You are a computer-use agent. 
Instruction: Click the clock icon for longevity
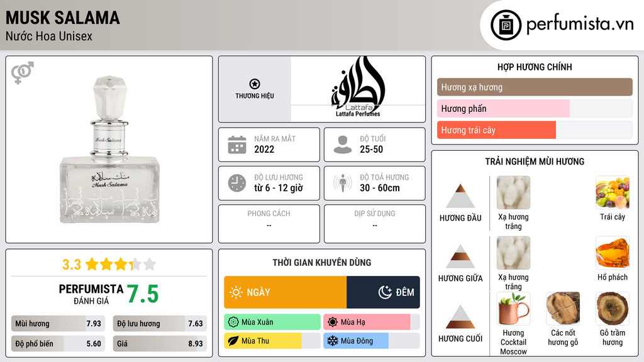(x=236, y=183)
